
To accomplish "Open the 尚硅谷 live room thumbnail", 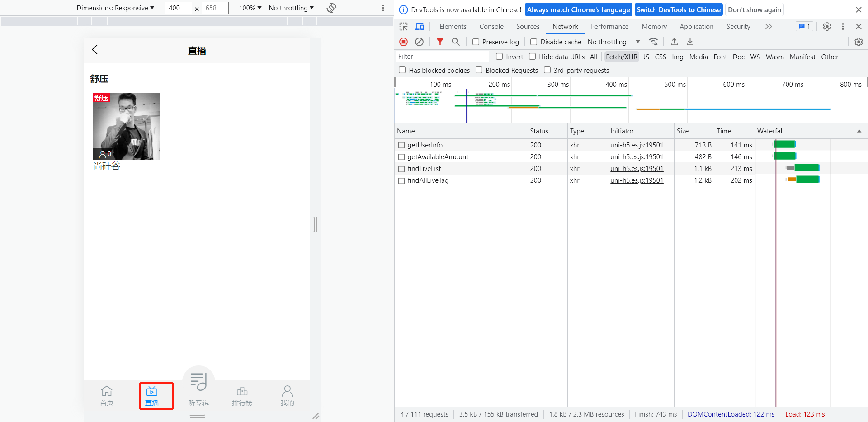I will [x=126, y=126].
